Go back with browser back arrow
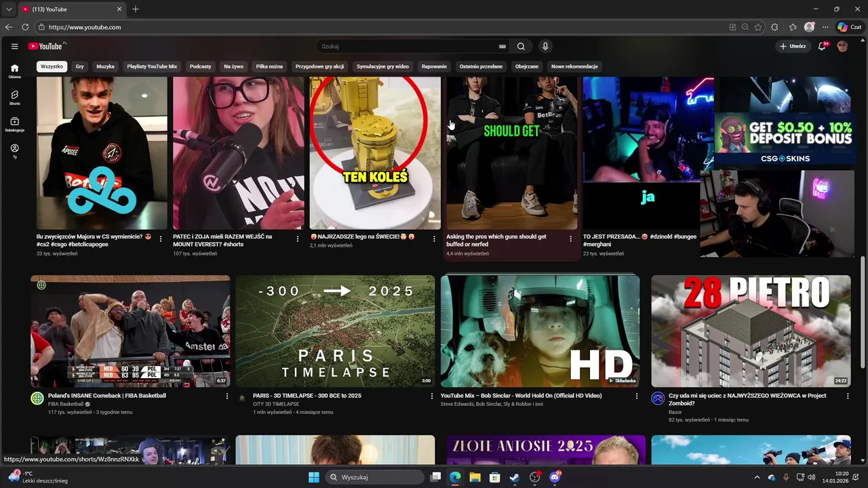 click(x=9, y=27)
